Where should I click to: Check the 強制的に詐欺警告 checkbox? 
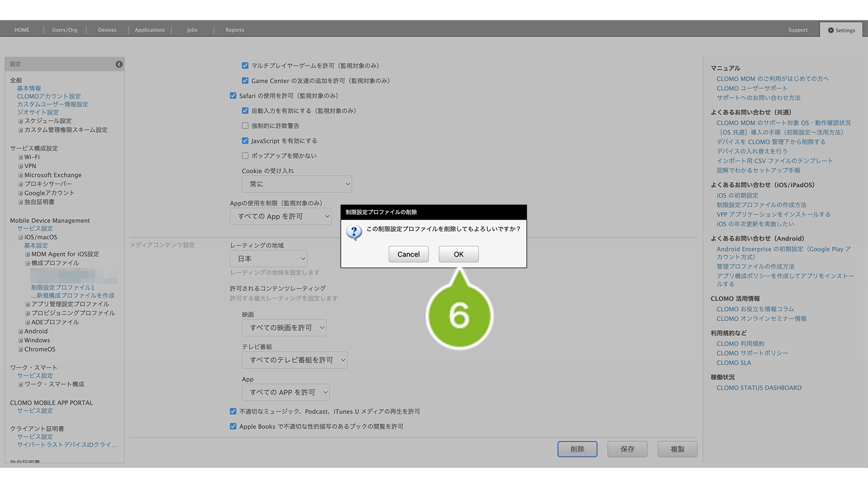[245, 125]
